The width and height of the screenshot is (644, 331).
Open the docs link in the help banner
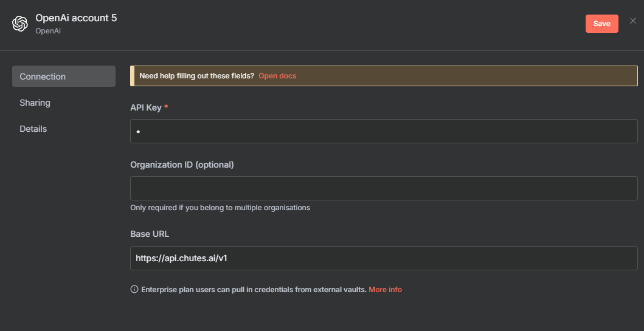277,76
